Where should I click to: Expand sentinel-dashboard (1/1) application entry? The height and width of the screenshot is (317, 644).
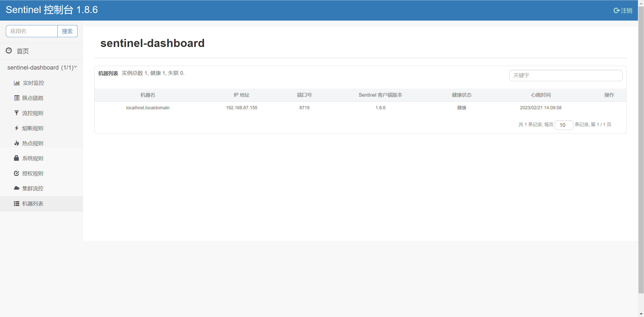[40, 68]
